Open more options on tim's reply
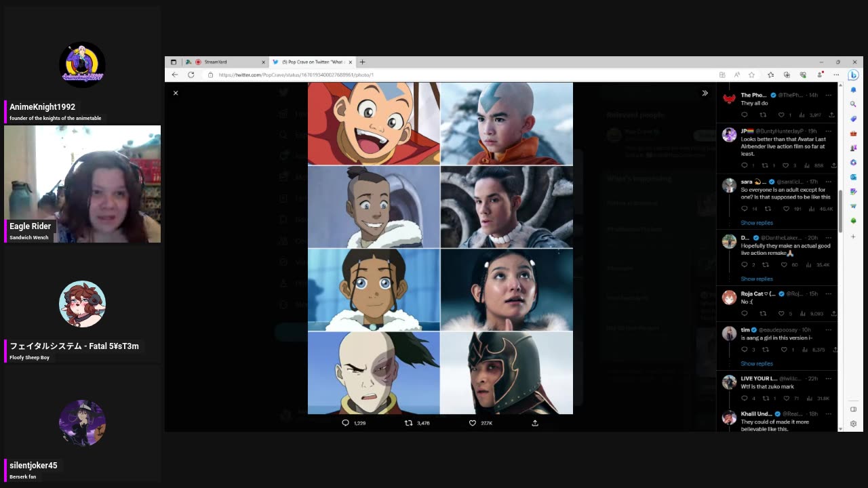Image resolution: width=868 pixels, height=488 pixels. click(x=828, y=329)
